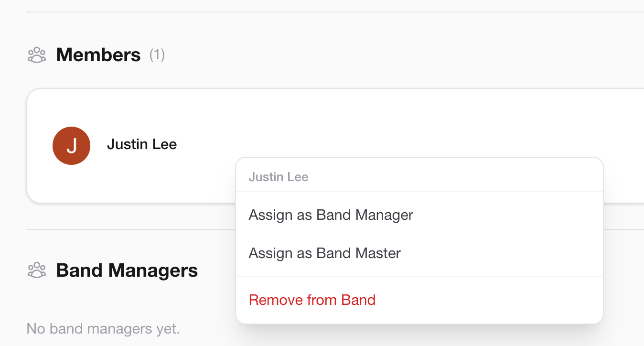
Task: Click the gray "Justin Lee" menu header
Action: 278,177
